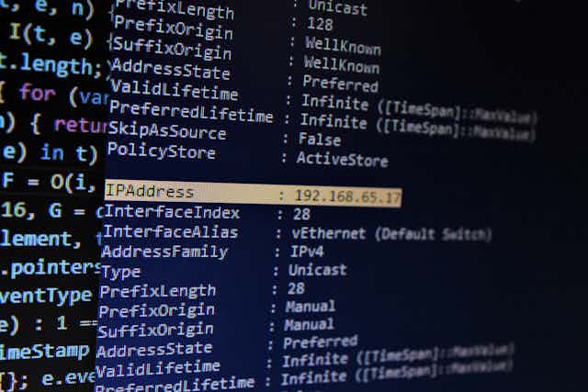Click the ActiveStore policy store value
Screen dimensions: 588x392
[342, 160]
